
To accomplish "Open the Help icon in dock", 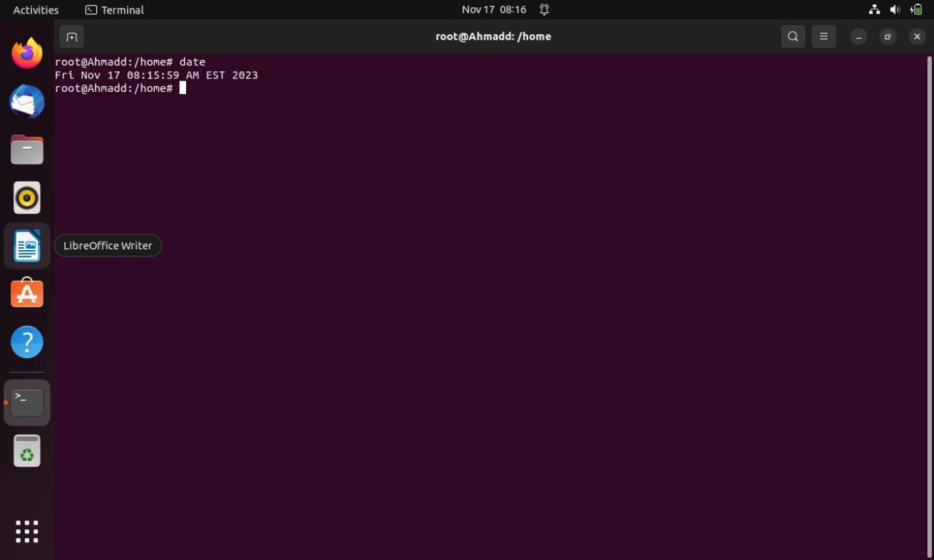I will tap(27, 342).
